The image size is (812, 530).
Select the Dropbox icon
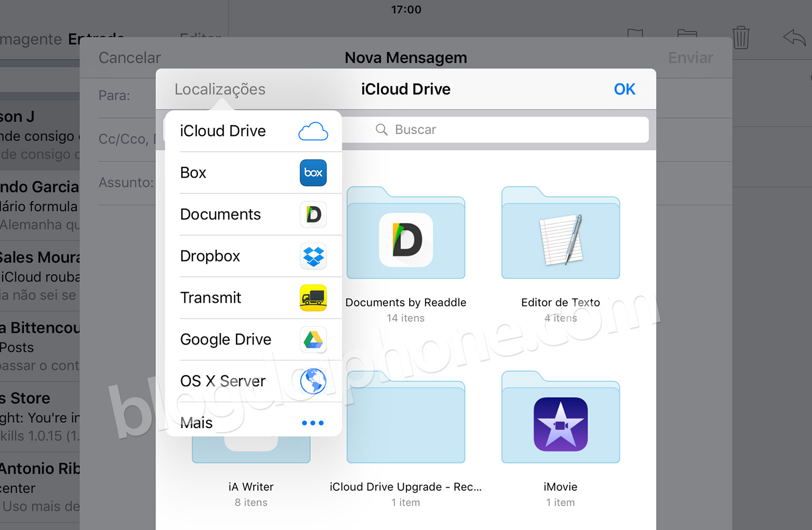(x=313, y=256)
